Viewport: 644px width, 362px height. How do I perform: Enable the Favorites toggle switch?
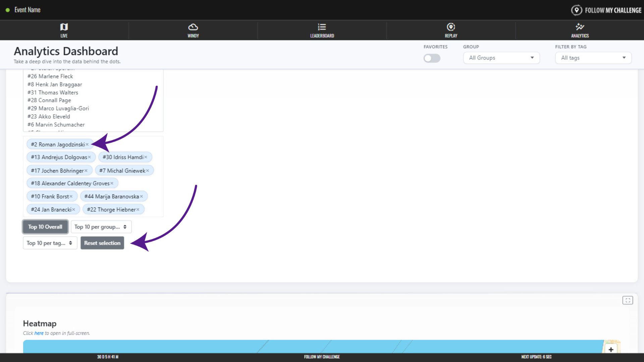(x=432, y=58)
